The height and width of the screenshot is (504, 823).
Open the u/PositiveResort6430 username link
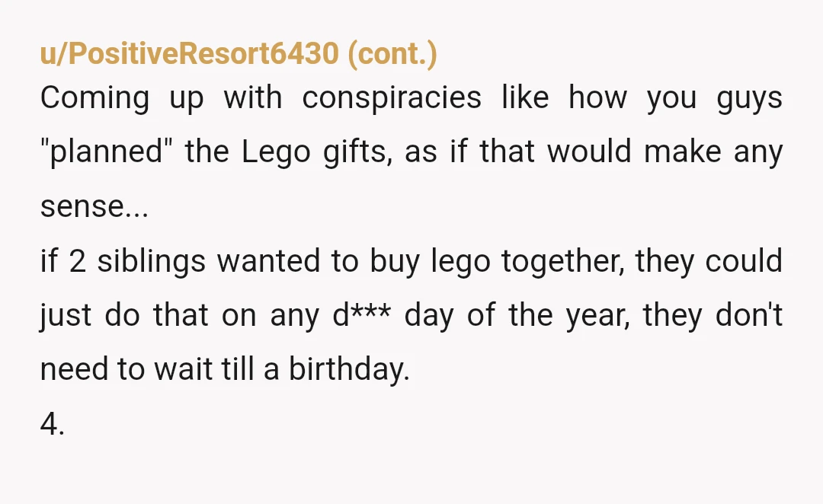click(x=190, y=53)
